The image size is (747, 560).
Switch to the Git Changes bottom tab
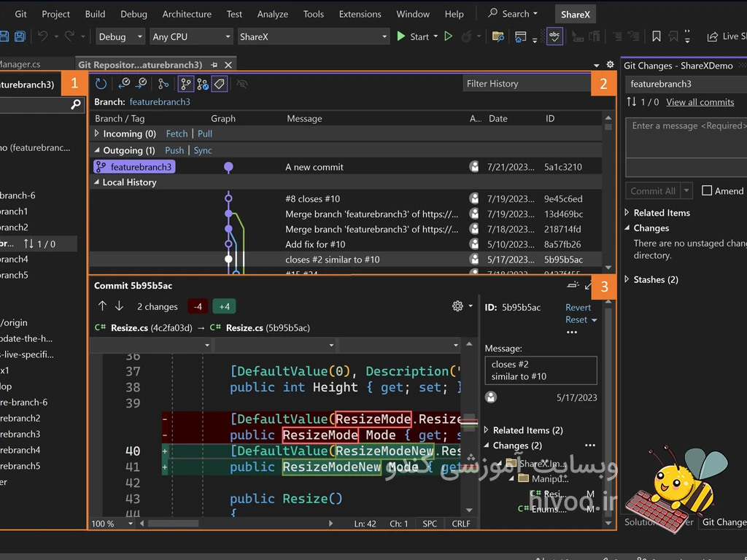tap(723, 522)
